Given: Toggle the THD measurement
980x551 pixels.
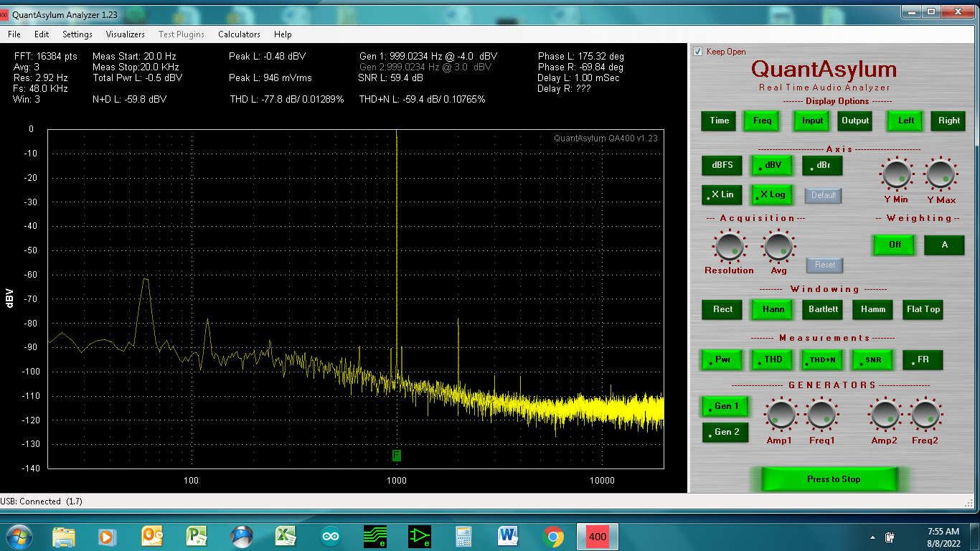Looking at the screenshot, I should coord(773,360).
